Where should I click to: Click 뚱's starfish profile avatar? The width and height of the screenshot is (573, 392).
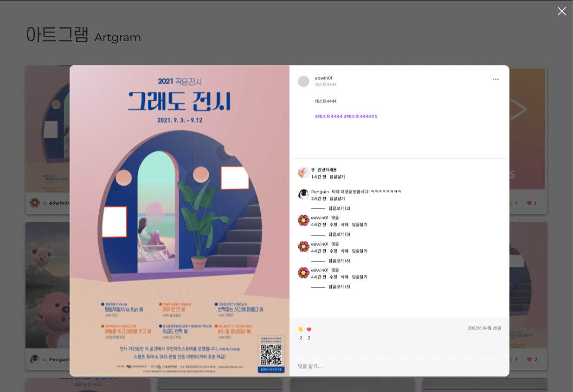coord(303,173)
